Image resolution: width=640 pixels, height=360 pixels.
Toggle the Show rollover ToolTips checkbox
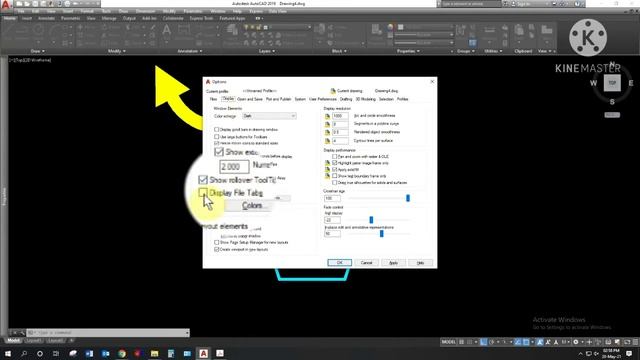click(203, 180)
